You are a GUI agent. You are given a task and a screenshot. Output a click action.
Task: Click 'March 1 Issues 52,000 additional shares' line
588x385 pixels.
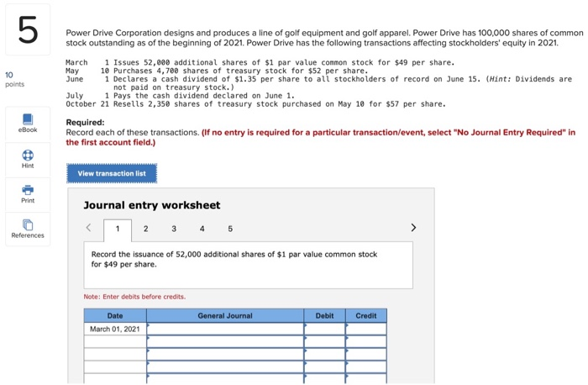260,62
